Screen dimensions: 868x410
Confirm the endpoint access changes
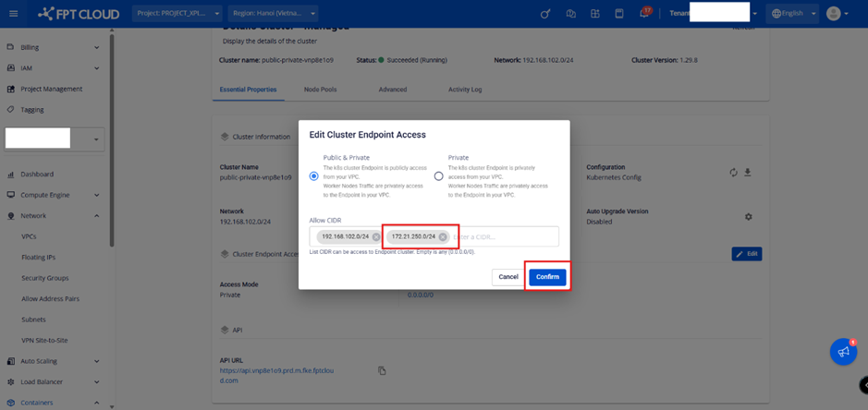tap(547, 277)
